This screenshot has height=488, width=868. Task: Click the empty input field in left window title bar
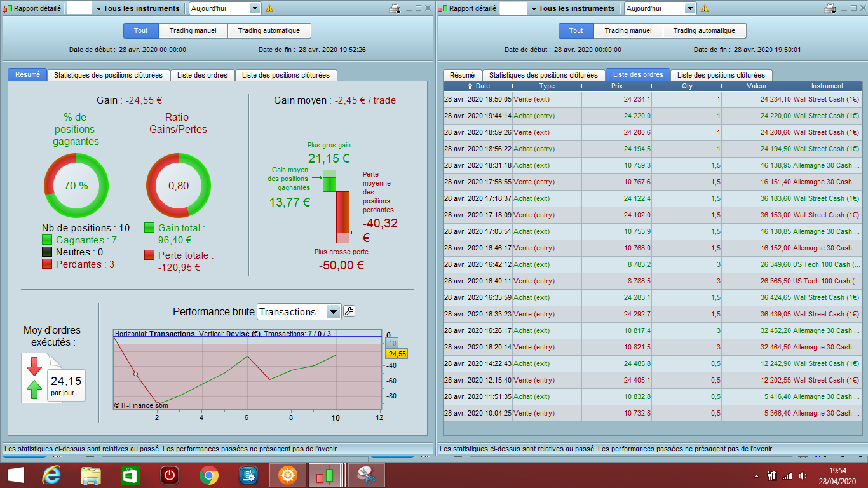79,8
